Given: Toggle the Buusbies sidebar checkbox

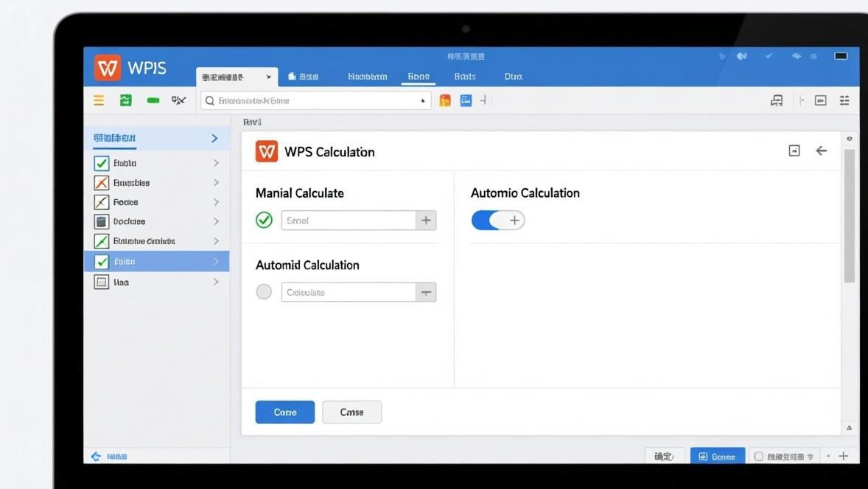Looking at the screenshot, I should pos(101,182).
